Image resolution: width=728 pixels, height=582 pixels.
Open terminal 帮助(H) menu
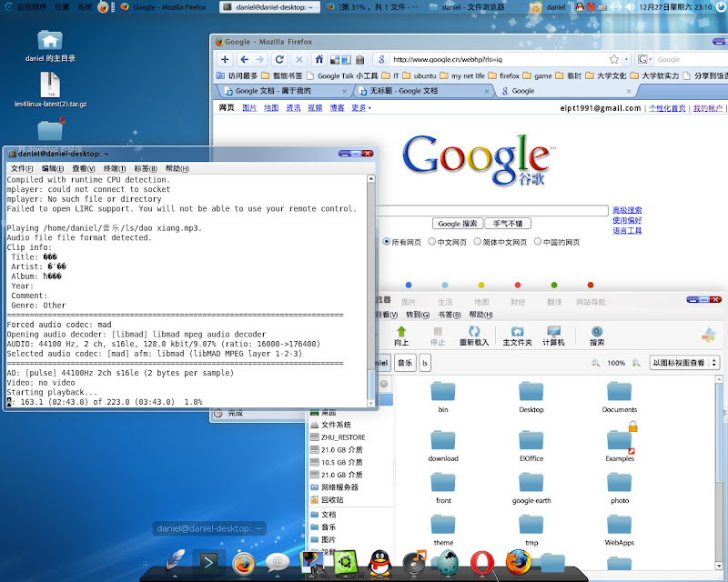click(177, 168)
